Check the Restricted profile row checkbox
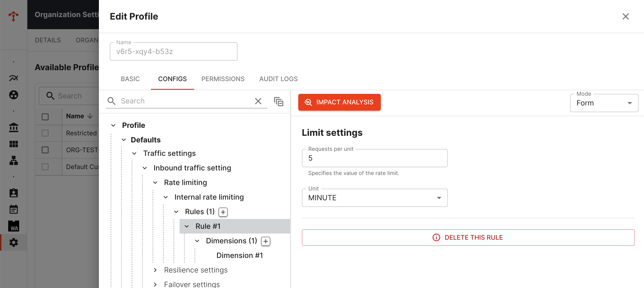 point(45,133)
